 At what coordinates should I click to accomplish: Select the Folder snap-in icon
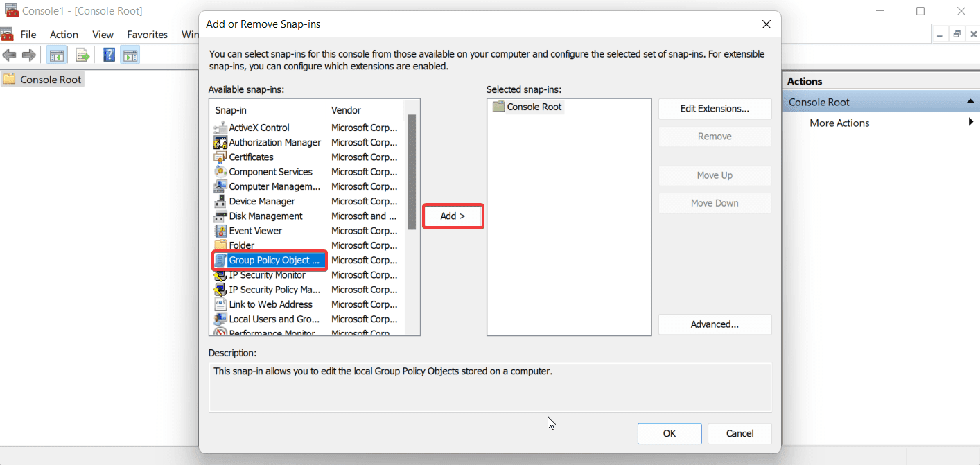click(220, 245)
